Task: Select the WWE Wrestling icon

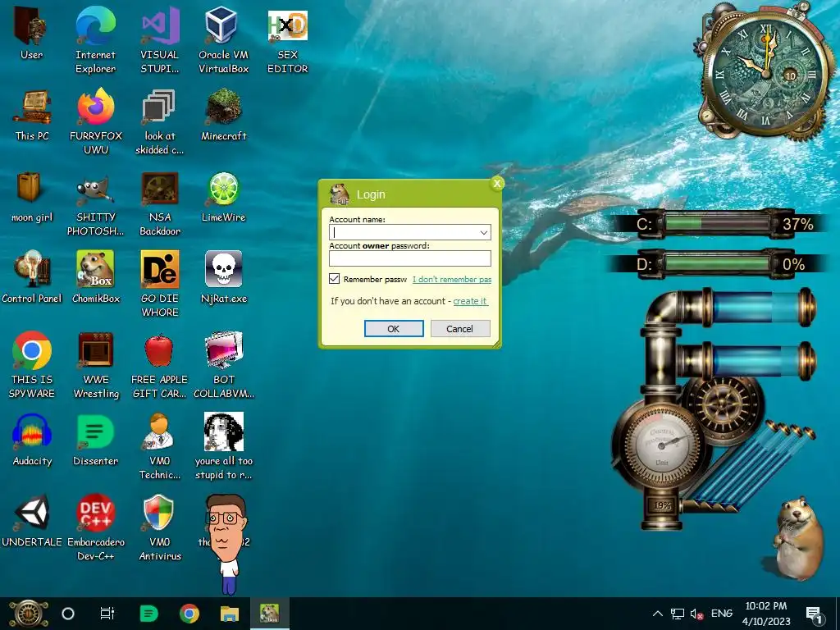Action: (95, 350)
